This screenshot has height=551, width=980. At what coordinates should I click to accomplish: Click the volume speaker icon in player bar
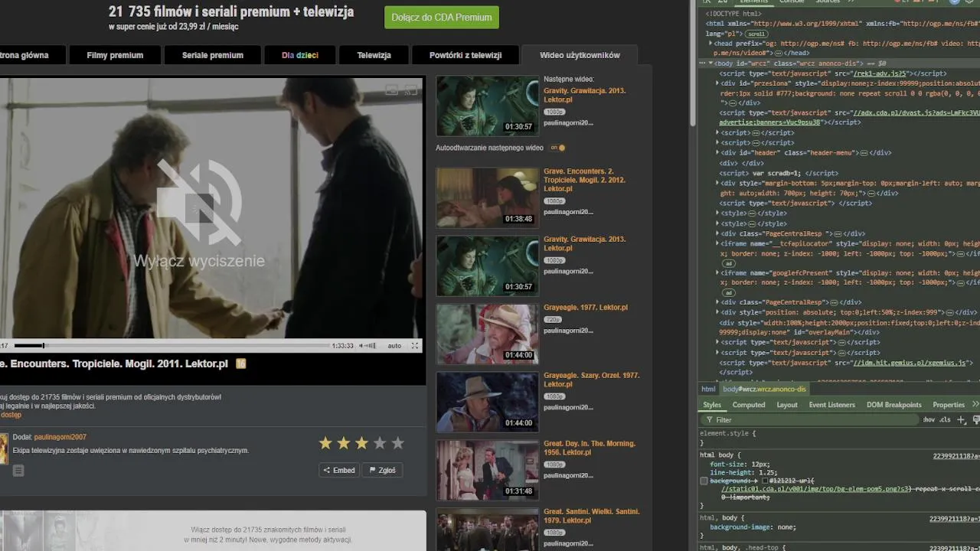click(x=362, y=346)
